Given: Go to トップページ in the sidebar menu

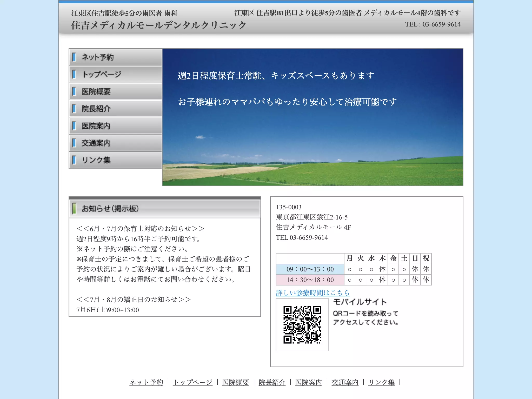Looking at the screenshot, I should [115, 74].
